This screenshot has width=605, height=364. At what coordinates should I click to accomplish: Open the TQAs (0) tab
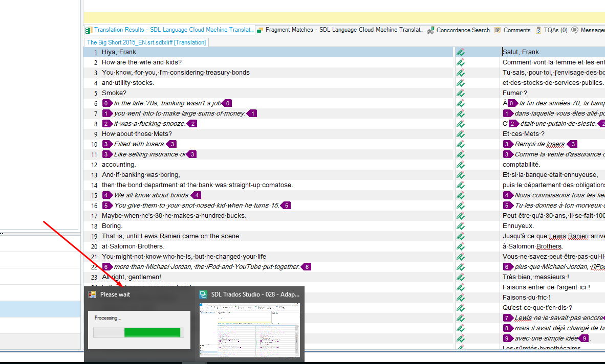(x=552, y=30)
